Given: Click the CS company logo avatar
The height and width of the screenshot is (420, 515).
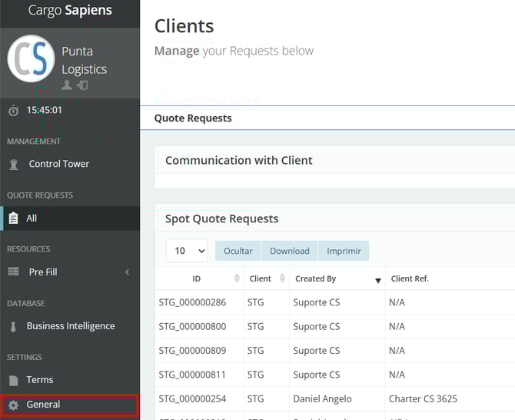Looking at the screenshot, I should coord(32,59).
